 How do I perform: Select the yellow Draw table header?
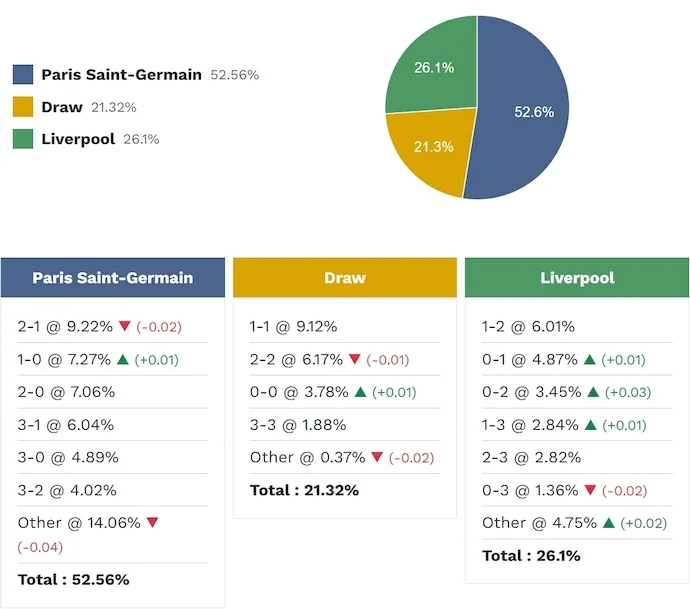pos(345,278)
